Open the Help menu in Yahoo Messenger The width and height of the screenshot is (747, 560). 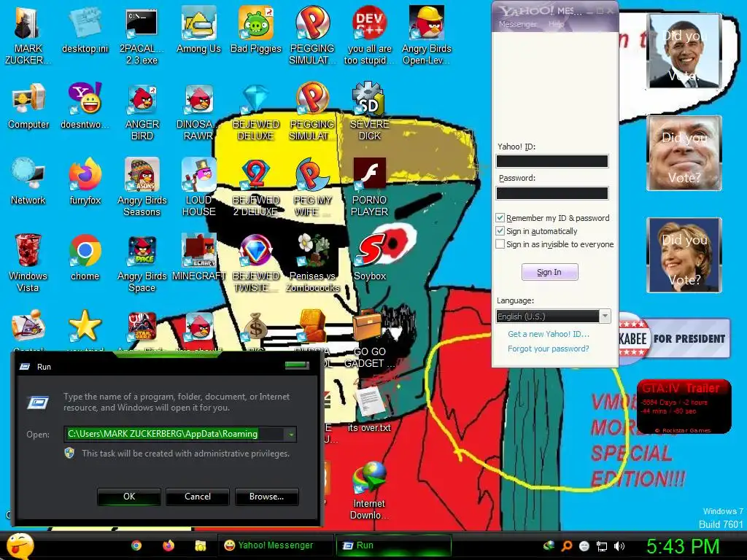coord(555,24)
